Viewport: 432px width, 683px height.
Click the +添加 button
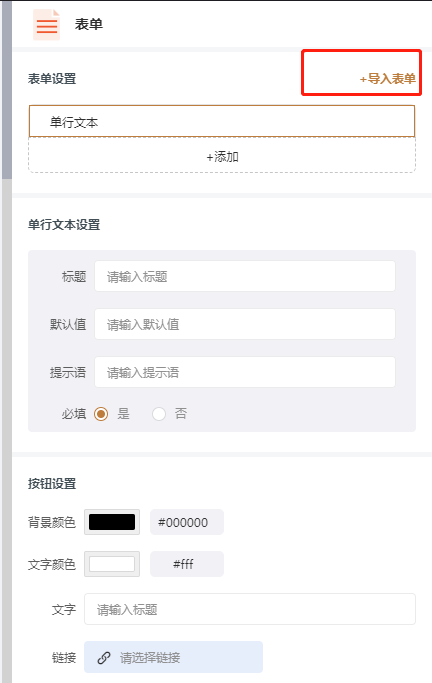click(222, 156)
